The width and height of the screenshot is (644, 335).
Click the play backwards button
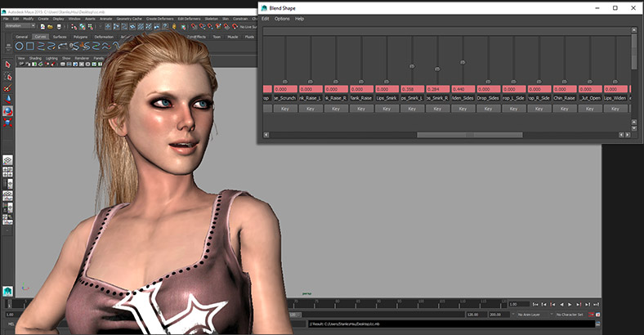click(x=561, y=305)
